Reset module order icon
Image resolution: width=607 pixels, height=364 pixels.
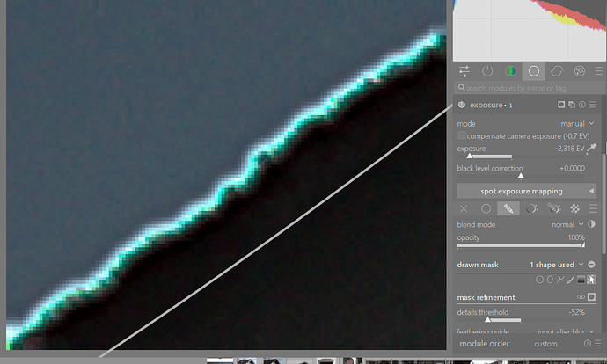coord(588,343)
